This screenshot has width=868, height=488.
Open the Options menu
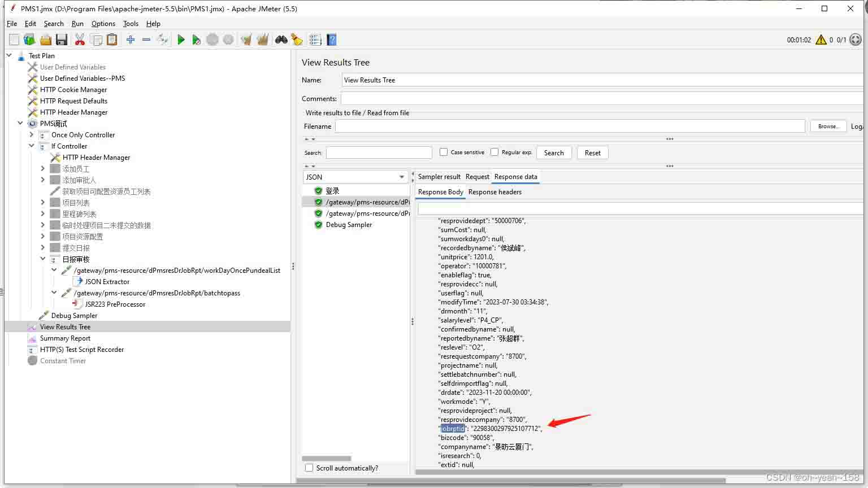(103, 24)
